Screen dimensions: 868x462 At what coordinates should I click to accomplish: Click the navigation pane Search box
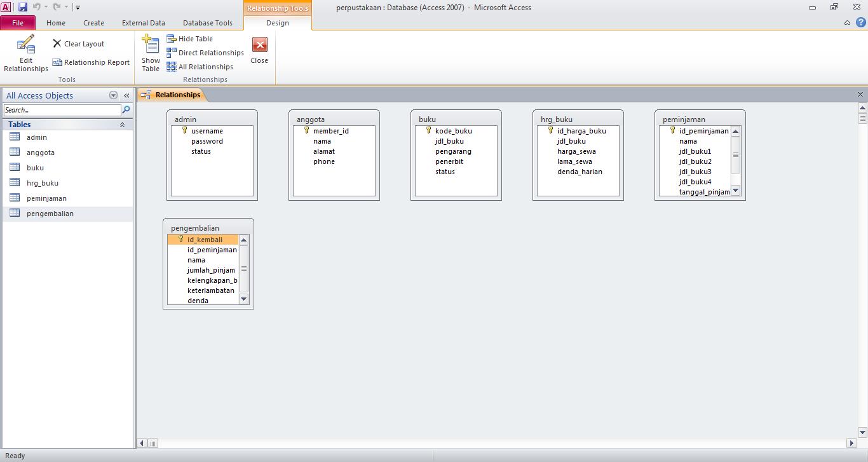62,110
